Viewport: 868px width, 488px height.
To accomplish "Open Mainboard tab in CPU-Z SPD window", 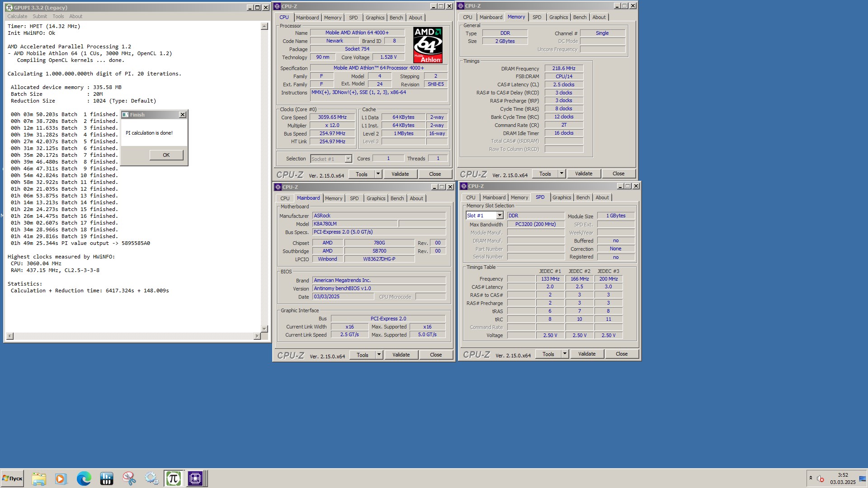I will pyautogui.click(x=494, y=197).
